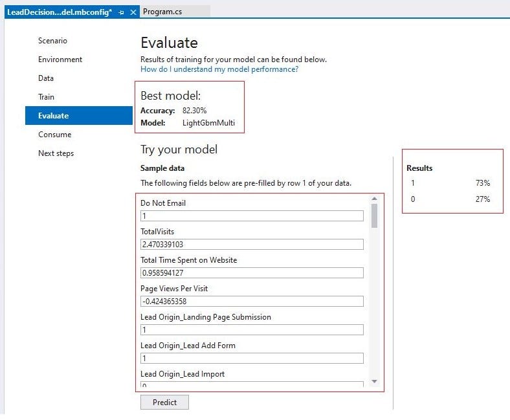510x420 pixels.
Task: Pin the LeadDecision mbconfig tab
Action: click(x=121, y=12)
